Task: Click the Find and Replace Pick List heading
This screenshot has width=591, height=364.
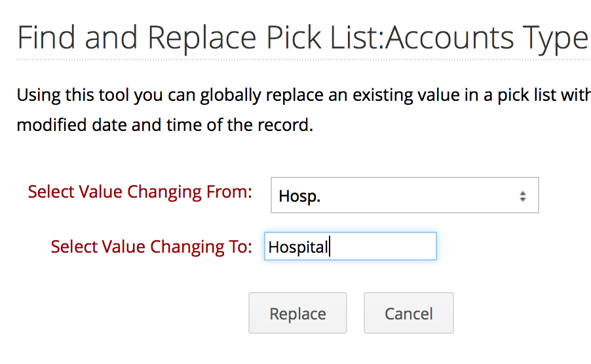Action: pos(302,37)
